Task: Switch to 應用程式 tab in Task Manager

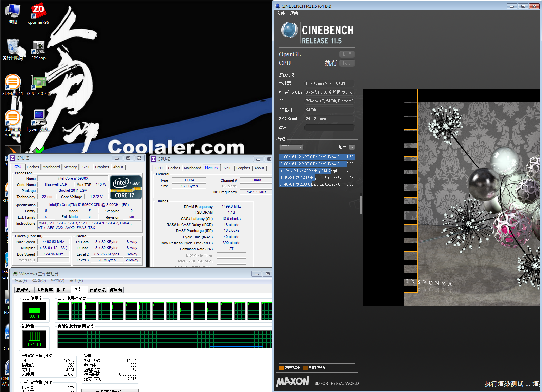Action: point(24,290)
